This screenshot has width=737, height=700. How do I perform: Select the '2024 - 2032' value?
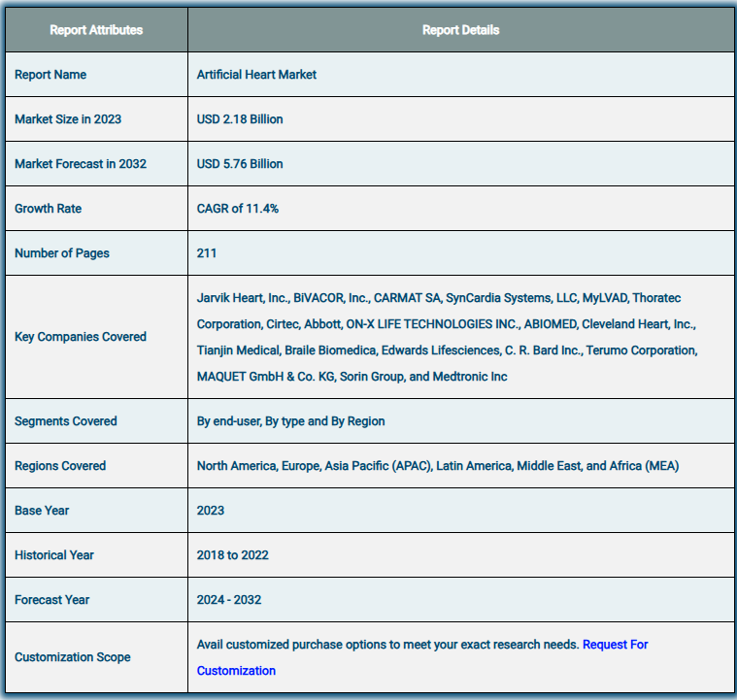[x=229, y=600]
